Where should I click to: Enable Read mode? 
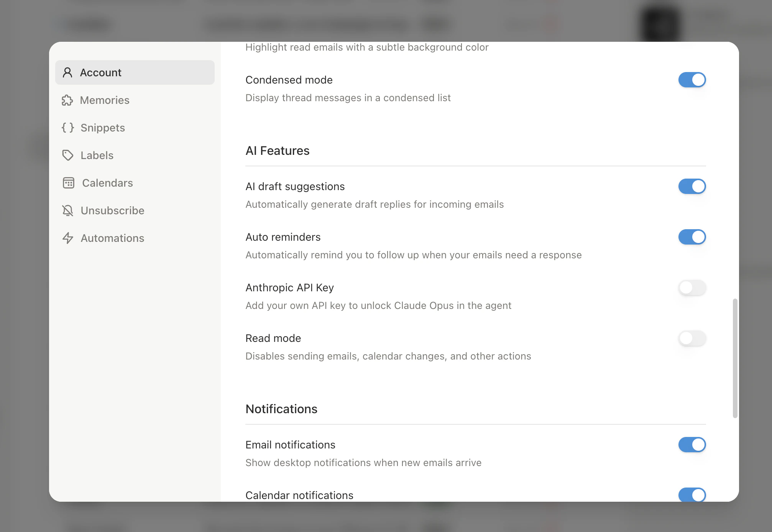coord(692,338)
